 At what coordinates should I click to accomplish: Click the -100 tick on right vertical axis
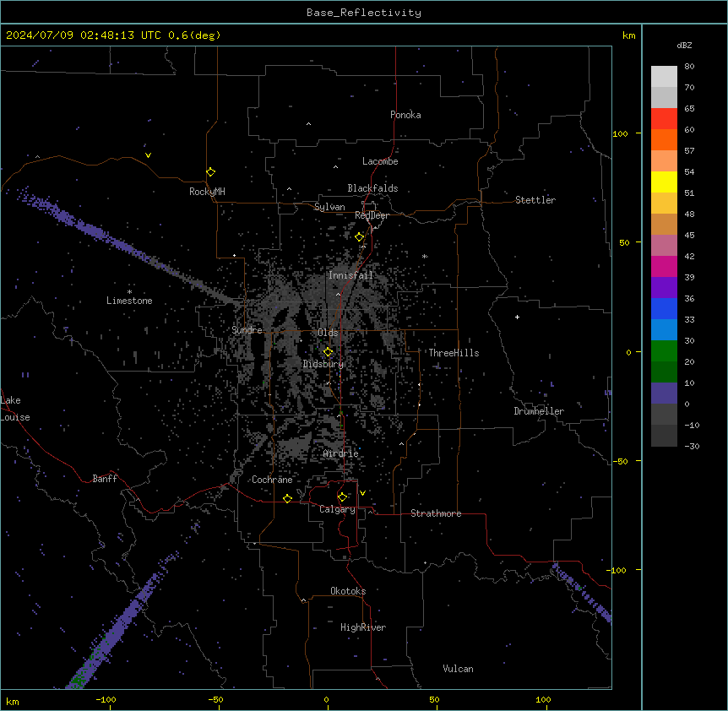coord(617,570)
